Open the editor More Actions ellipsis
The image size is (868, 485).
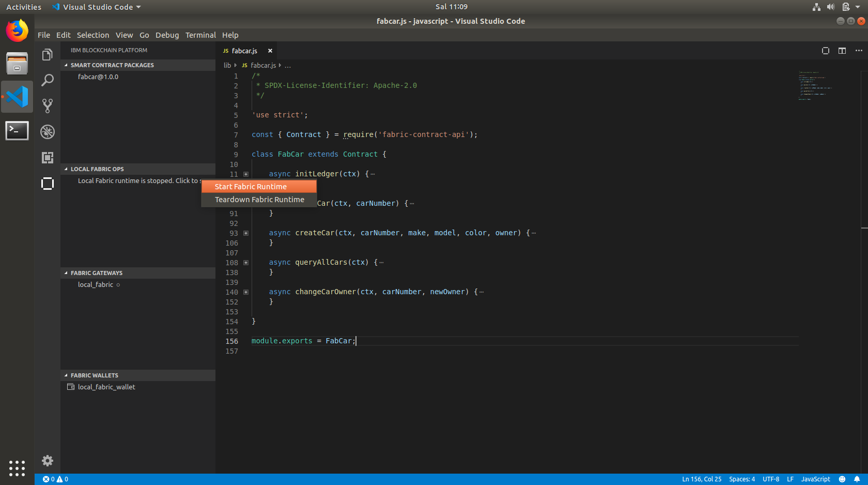point(859,51)
